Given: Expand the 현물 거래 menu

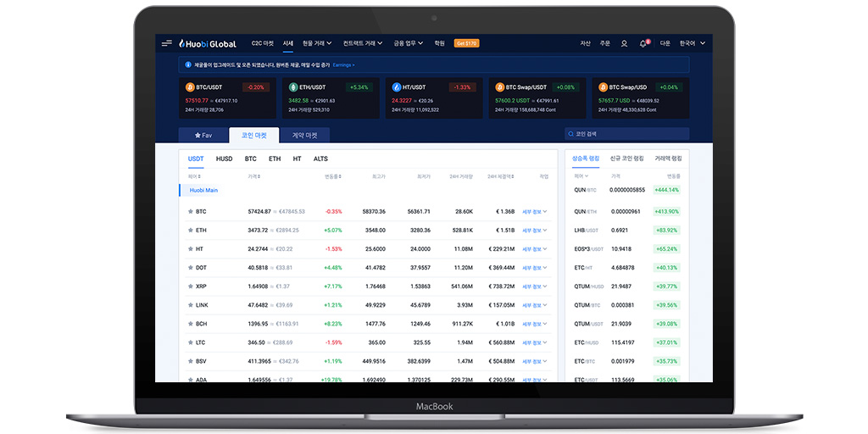Looking at the screenshot, I should coord(317,43).
